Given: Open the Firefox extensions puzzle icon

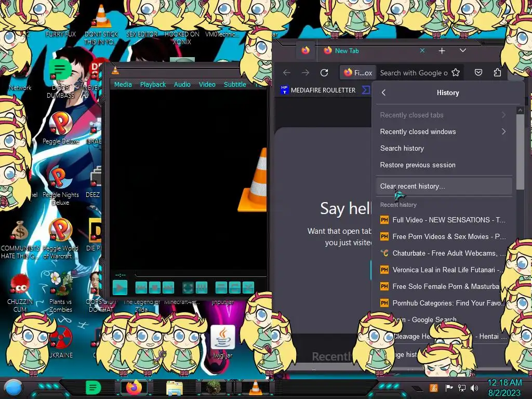Looking at the screenshot, I should coord(497,73).
